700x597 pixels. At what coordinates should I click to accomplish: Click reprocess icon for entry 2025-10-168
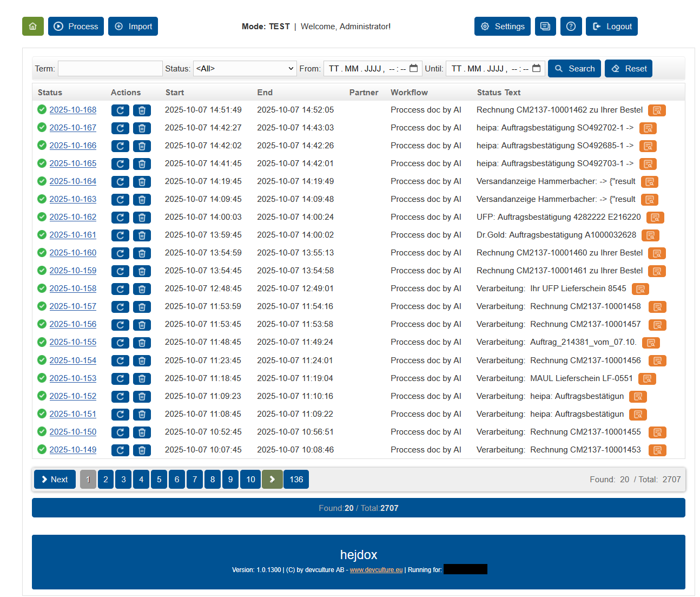[x=120, y=110]
